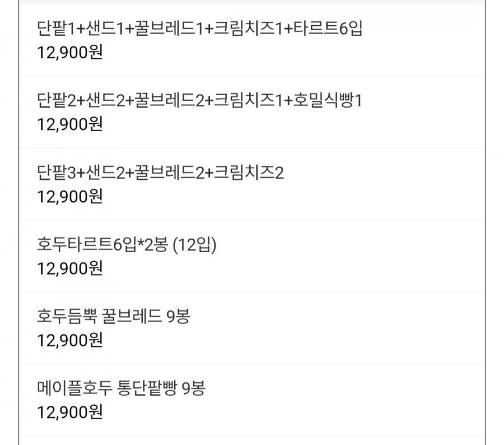This screenshot has height=445, width=504.
Task: Pick the 단팥3+샌드2+꿀브레드2+크림치즈2 option
Action: pyautogui.click(x=160, y=173)
